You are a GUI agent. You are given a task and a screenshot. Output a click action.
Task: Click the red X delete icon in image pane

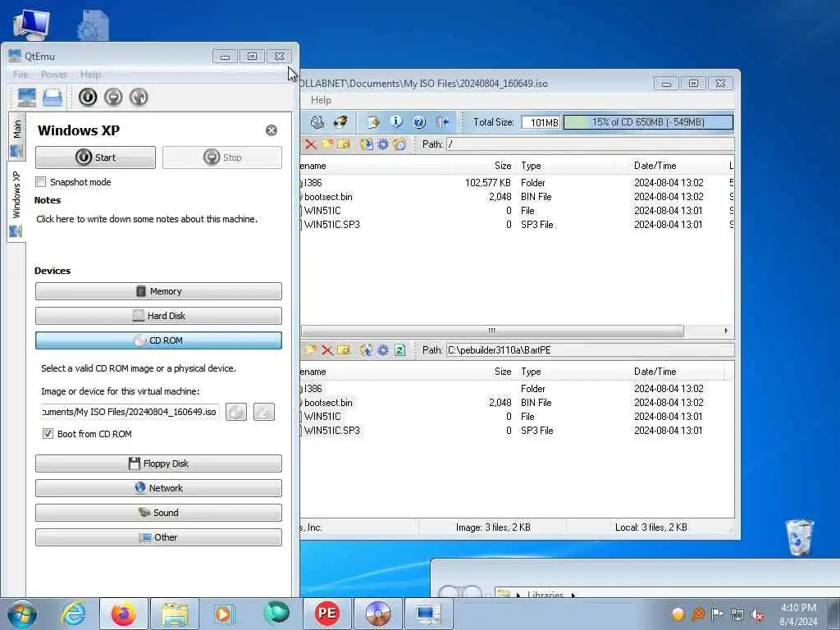point(310,144)
